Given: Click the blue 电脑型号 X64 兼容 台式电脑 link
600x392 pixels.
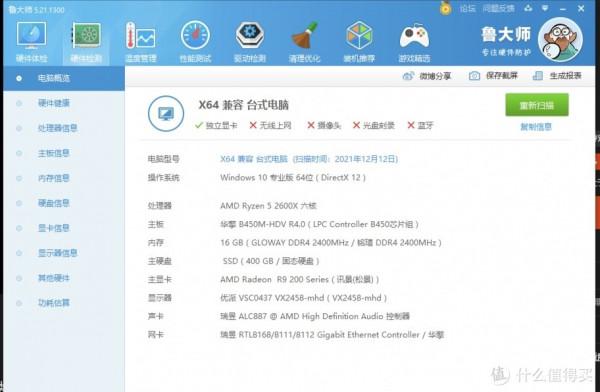Looking at the screenshot, I should (x=309, y=159).
